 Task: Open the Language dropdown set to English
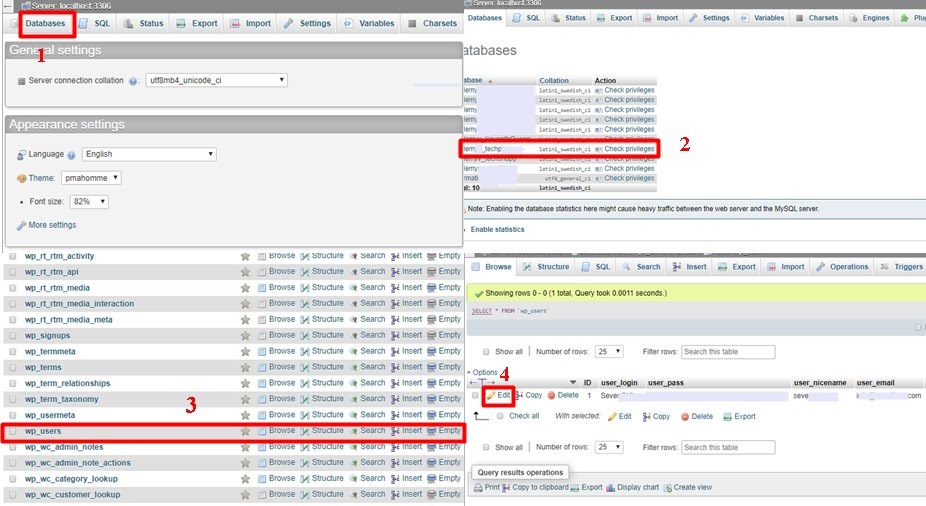pyautogui.click(x=149, y=154)
